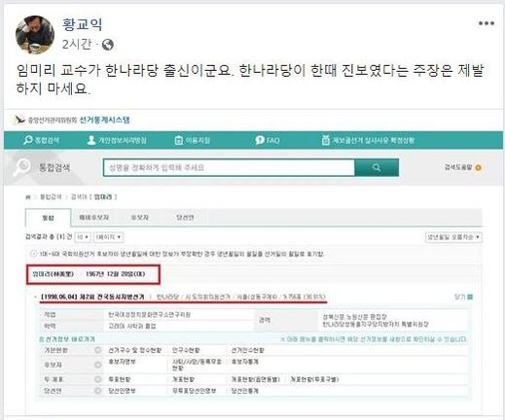Screen dimensions: 505x420
Task: Click the 한국여성정치문화연구소연구위원 occupation value
Action: [149, 315]
